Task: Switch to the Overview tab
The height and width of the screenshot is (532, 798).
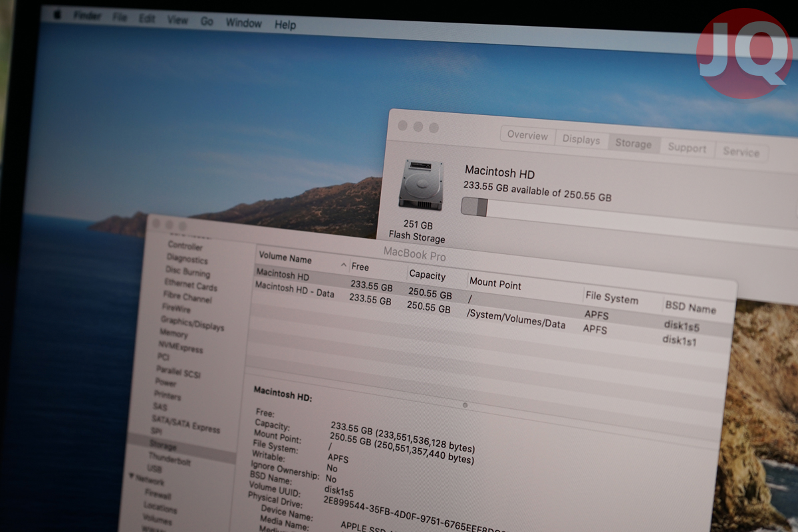Action: [527, 135]
